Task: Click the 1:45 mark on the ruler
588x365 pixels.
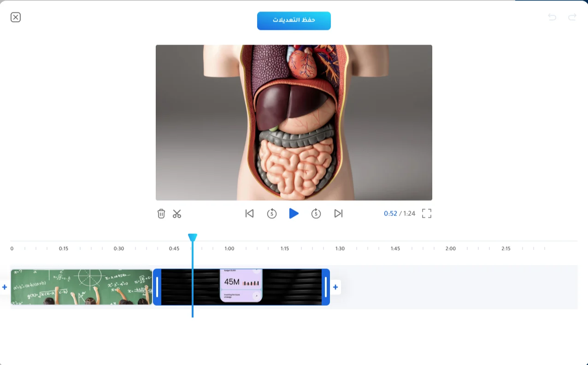Action: pos(395,249)
